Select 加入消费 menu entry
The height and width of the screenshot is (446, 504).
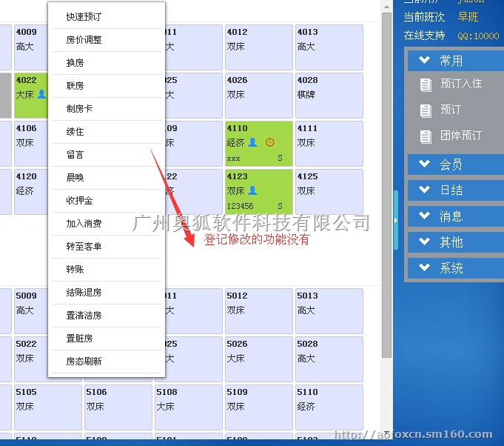pos(107,224)
